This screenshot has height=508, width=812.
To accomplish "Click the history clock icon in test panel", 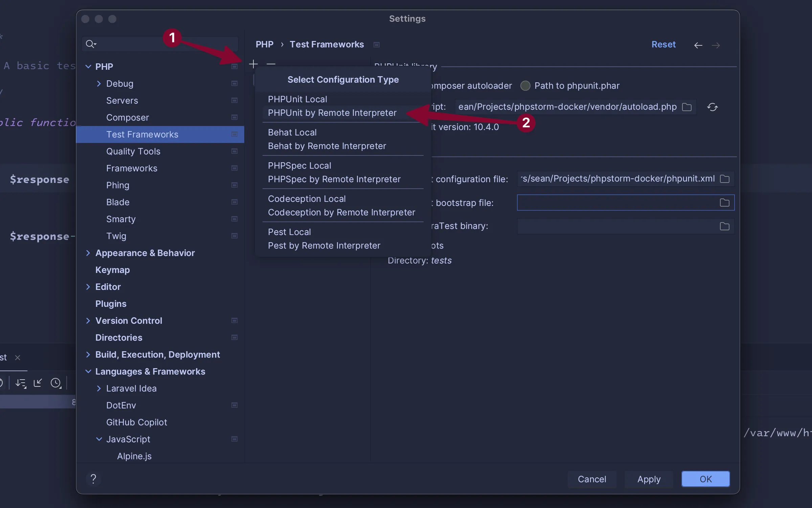I will pos(56,383).
